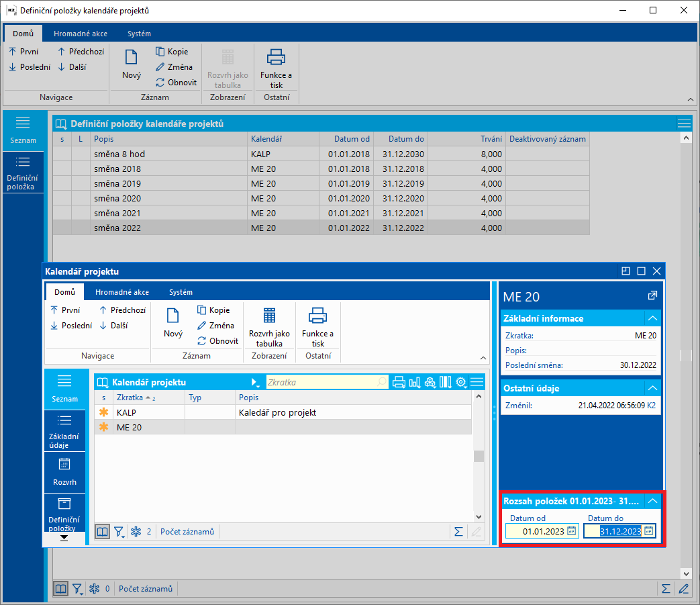Click Funkce a tisk in top ribbon
This screenshot has height=605, width=700.
pyautogui.click(x=276, y=68)
